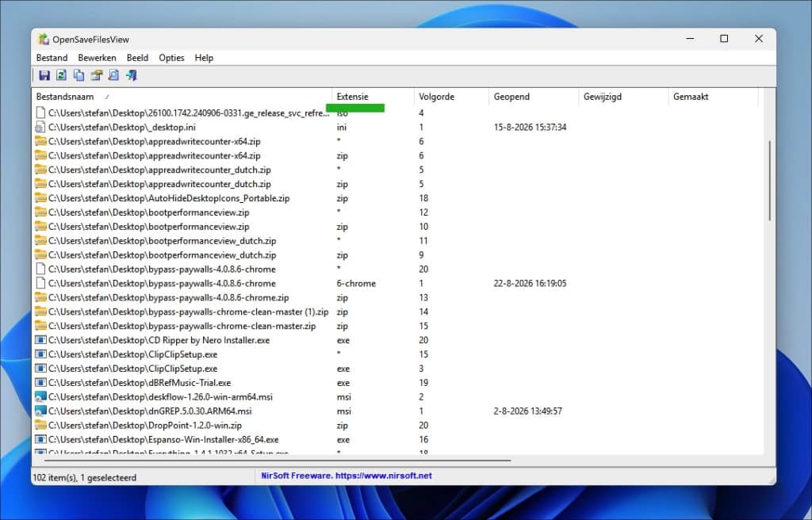This screenshot has height=520, width=812.
Task: Open the Beeld menu
Action: (x=137, y=58)
